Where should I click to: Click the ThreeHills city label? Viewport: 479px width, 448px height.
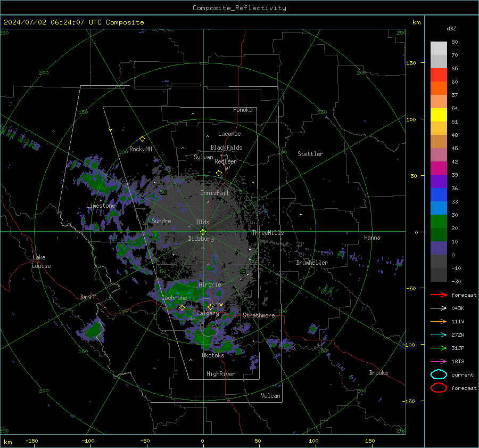(268, 233)
